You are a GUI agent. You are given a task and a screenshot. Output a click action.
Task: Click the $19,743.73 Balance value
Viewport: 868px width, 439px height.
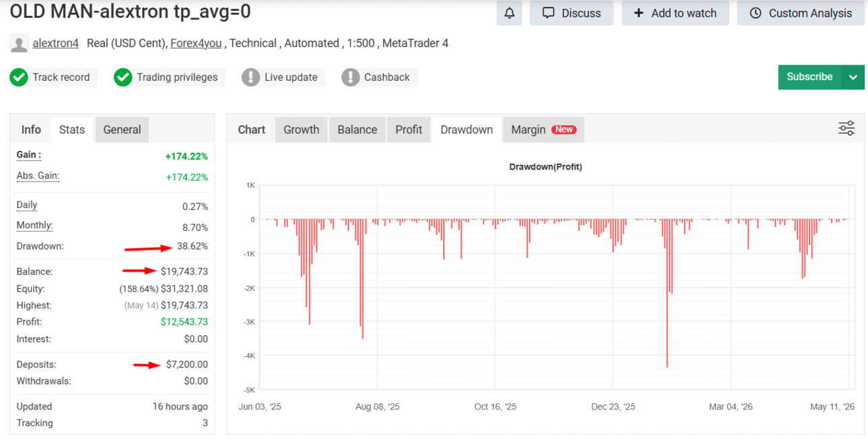pos(184,271)
